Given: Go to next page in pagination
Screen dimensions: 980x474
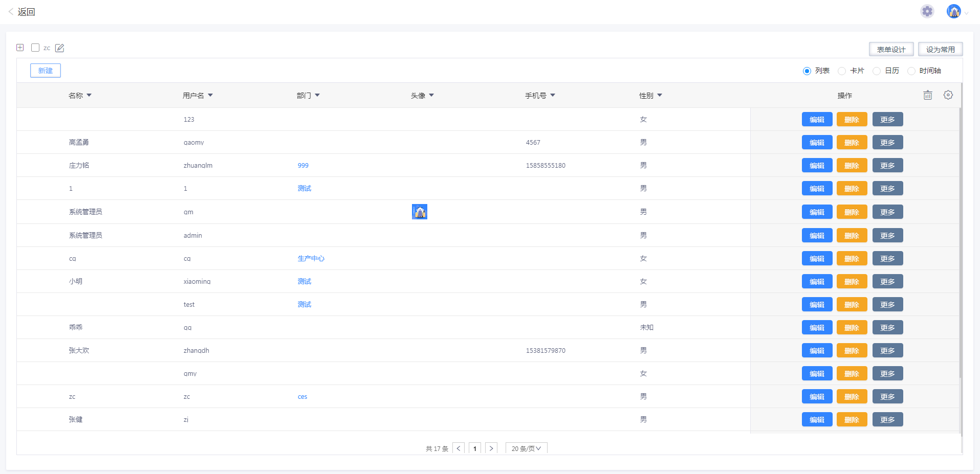Looking at the screenshot, I should point(491,448).
